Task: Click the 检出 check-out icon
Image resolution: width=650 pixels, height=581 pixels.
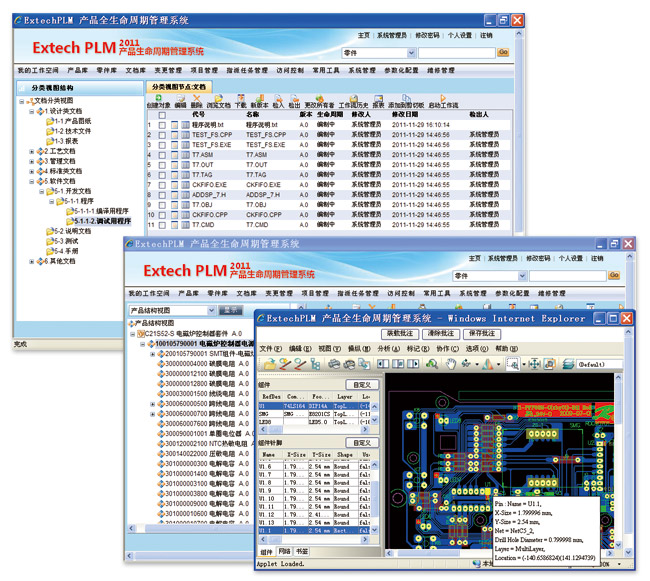Action: tap(294, 98)
